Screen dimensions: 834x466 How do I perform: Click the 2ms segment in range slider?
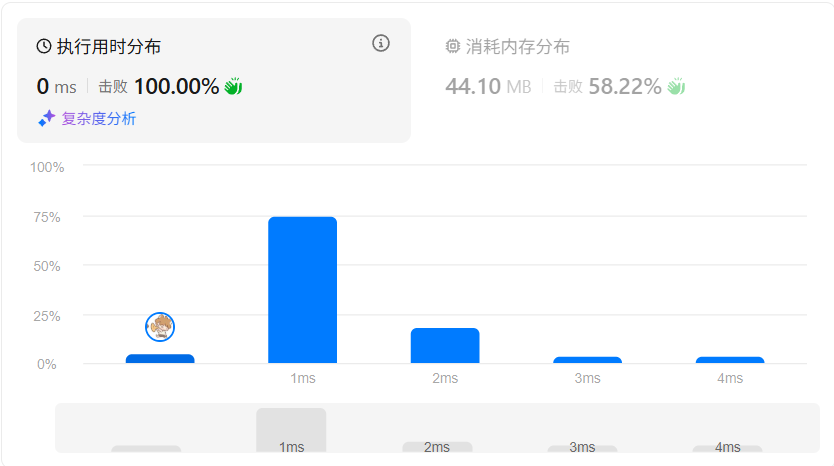pos(437,447)
